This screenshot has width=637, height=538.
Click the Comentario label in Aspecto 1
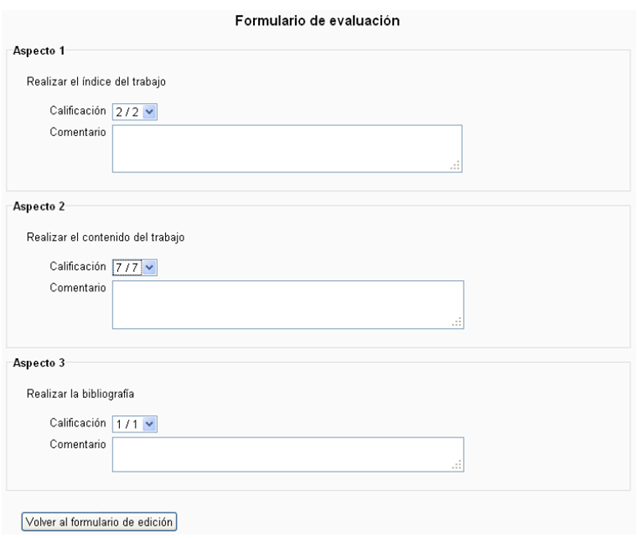(x=78, y=131)
